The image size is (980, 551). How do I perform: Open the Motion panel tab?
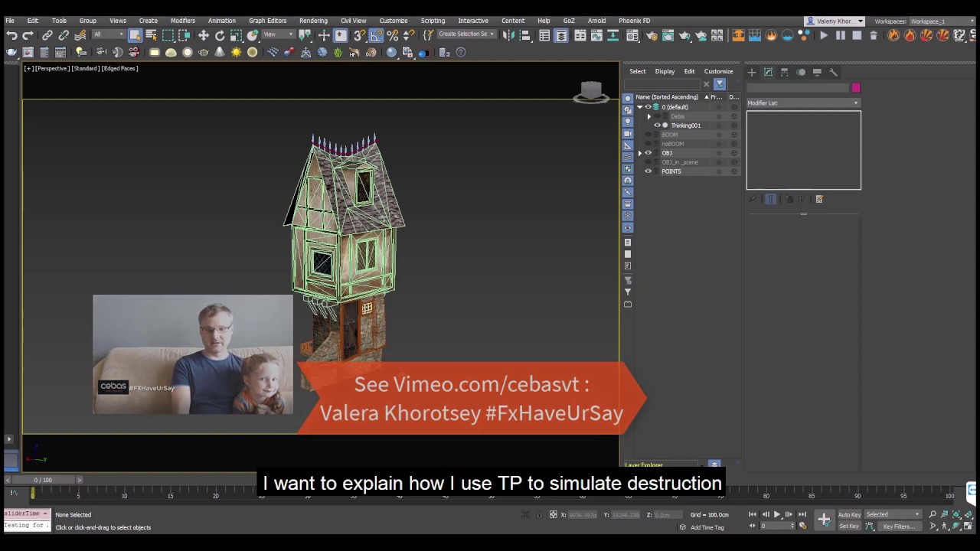[x=801, y=72]
